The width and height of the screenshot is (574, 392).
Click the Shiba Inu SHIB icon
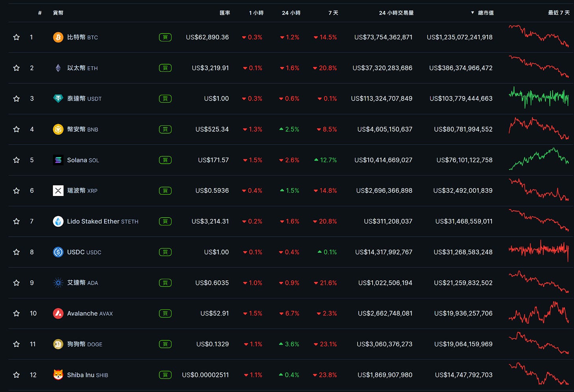click(58, 375)
